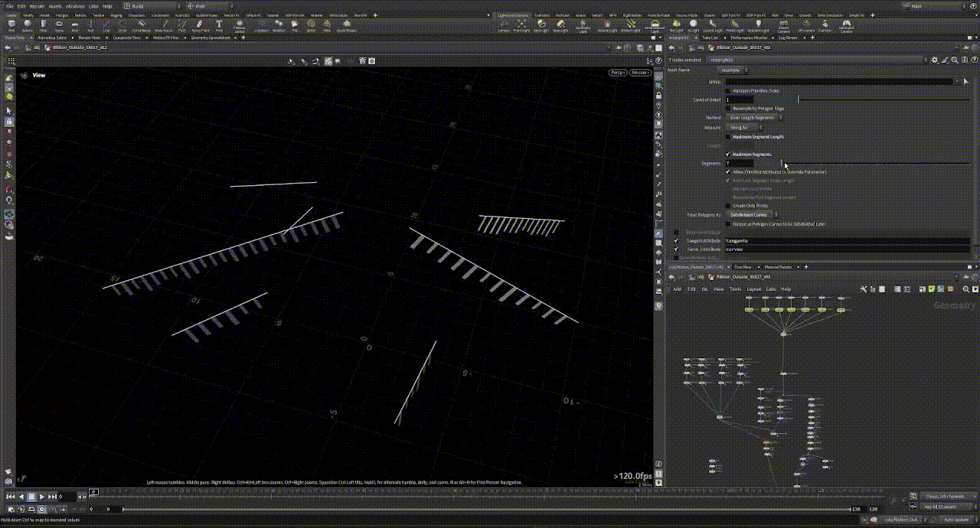Open the Persp viewport menu

pyautogui.click(x=618, y=73)
